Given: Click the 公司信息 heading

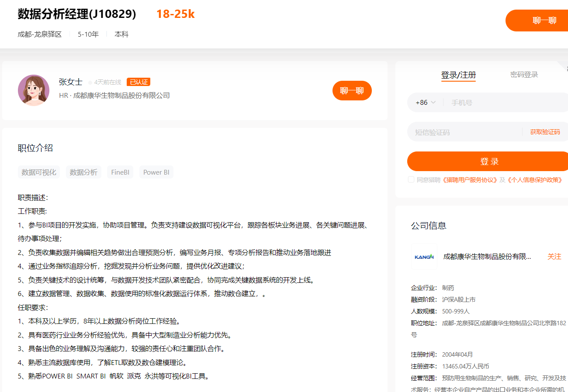Looking at the screenshot, I should [429, 226].
